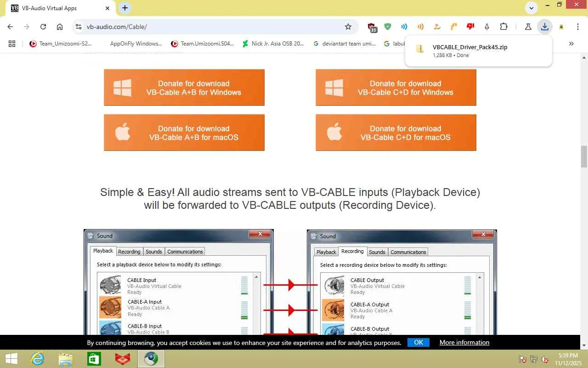Open the browser home page
Viewport: 588px width, 368px height.
point(60,27)
